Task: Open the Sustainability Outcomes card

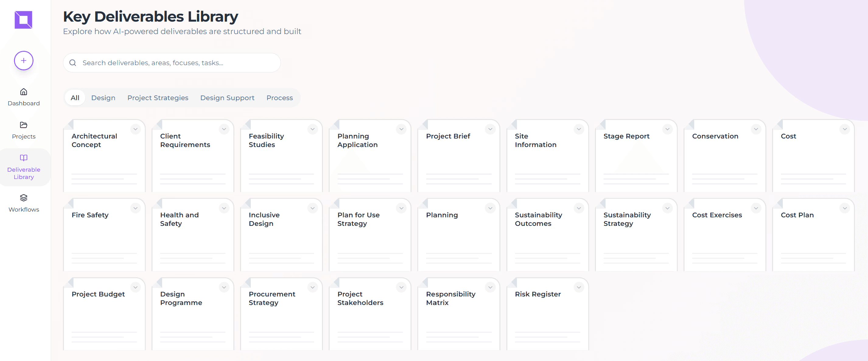Action: click(x=548, y=235)
